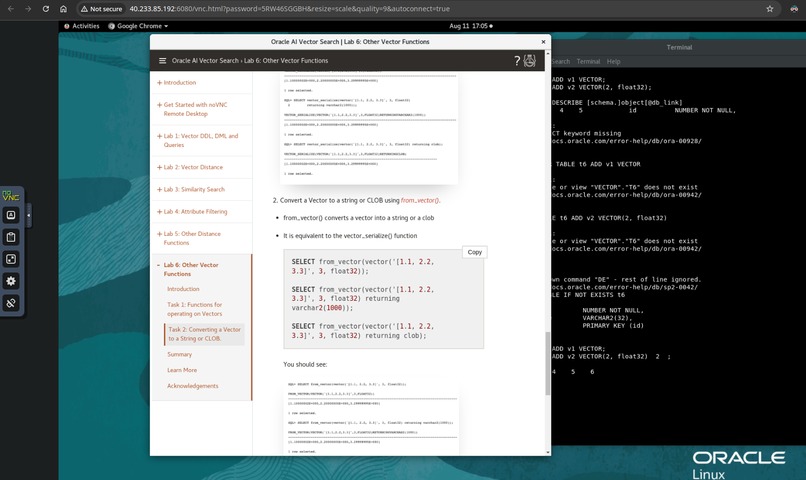
Task: Open noVNC settings gear
Action: click(11, 281)
